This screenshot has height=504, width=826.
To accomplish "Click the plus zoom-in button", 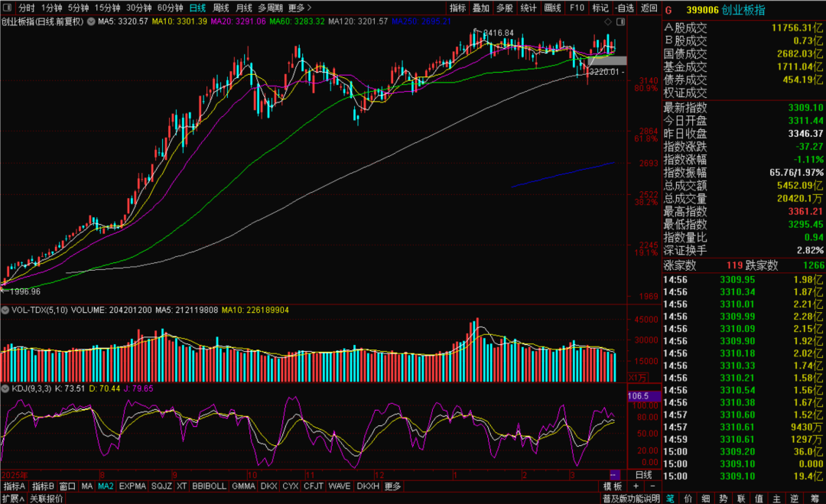I will [636, 486].
